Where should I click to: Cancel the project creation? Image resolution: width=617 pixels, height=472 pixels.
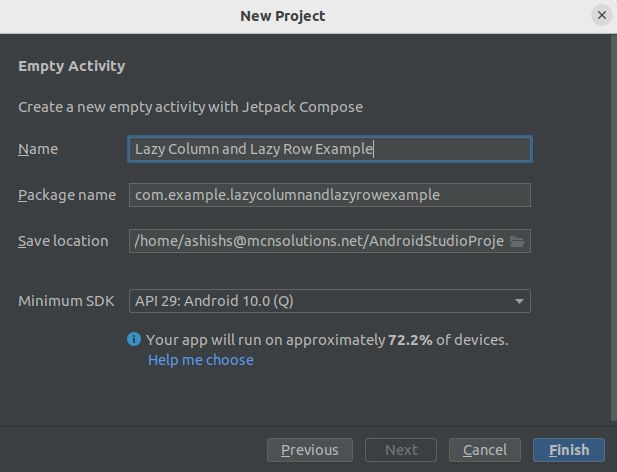485,450
